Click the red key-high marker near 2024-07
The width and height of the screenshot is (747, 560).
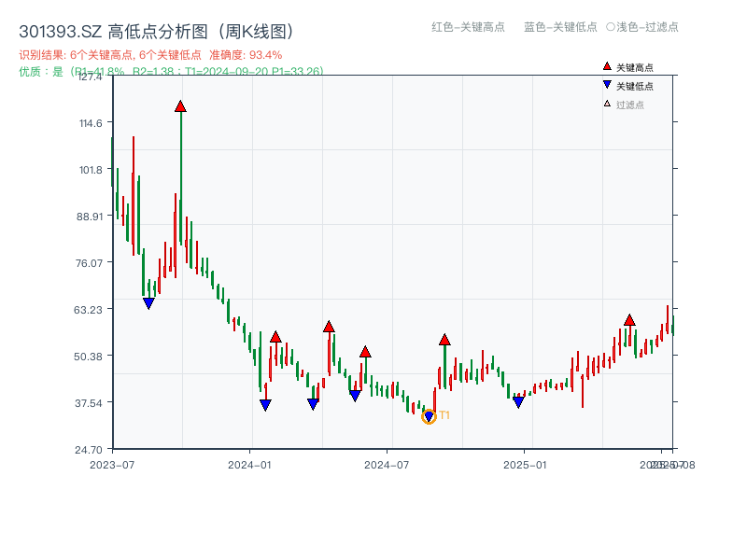[366, 352]
